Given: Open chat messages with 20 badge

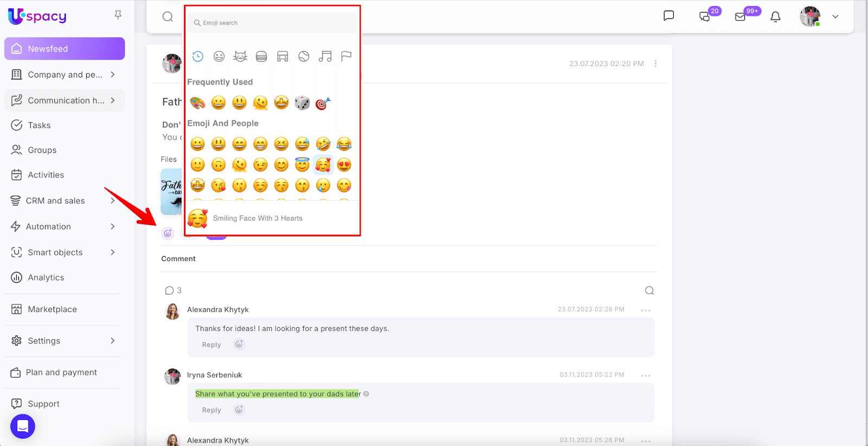Looking at the screenshot, I should [705, 17].
